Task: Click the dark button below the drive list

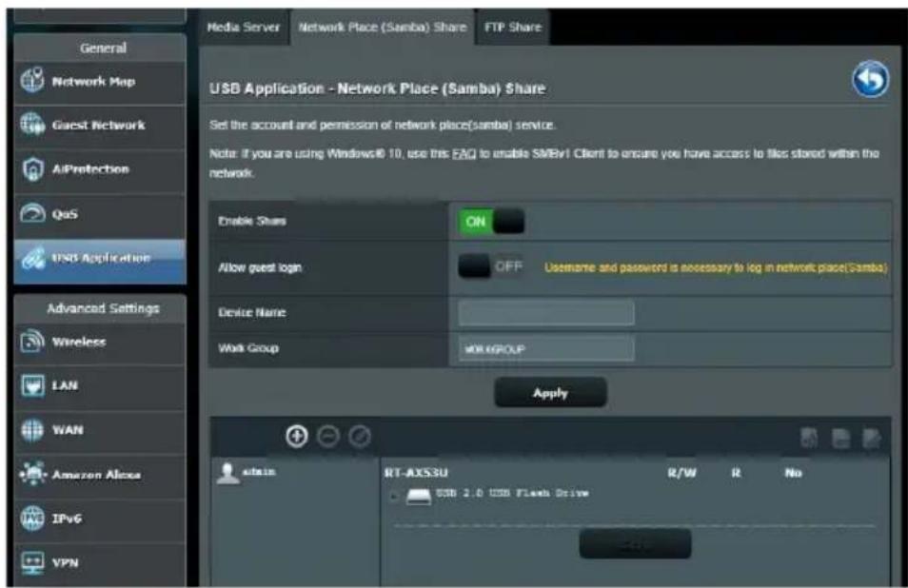Action: [635, 544]
